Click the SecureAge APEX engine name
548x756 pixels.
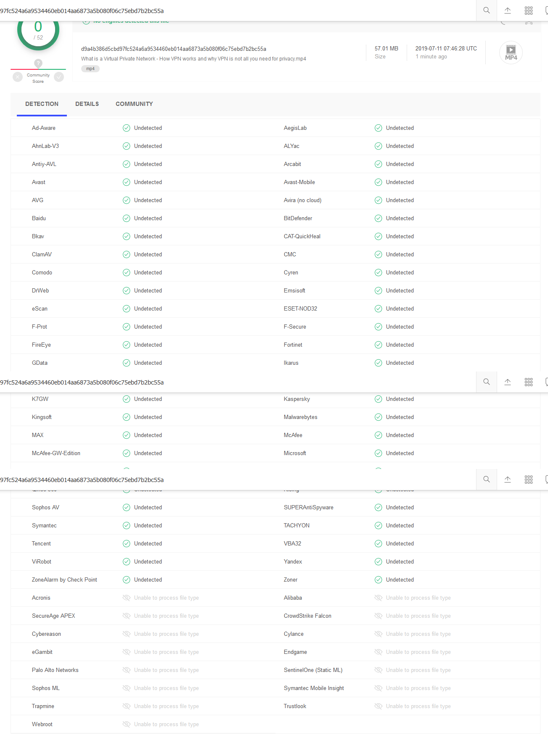coord(53,616)
